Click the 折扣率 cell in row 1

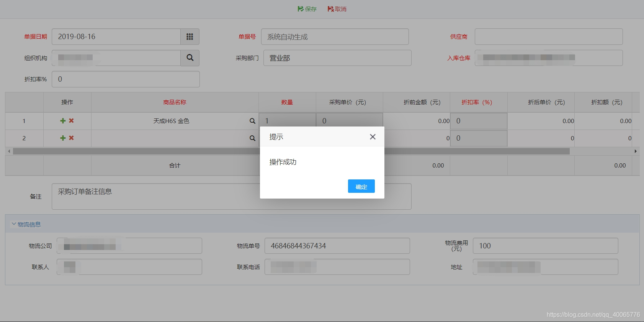pos(479,121)
